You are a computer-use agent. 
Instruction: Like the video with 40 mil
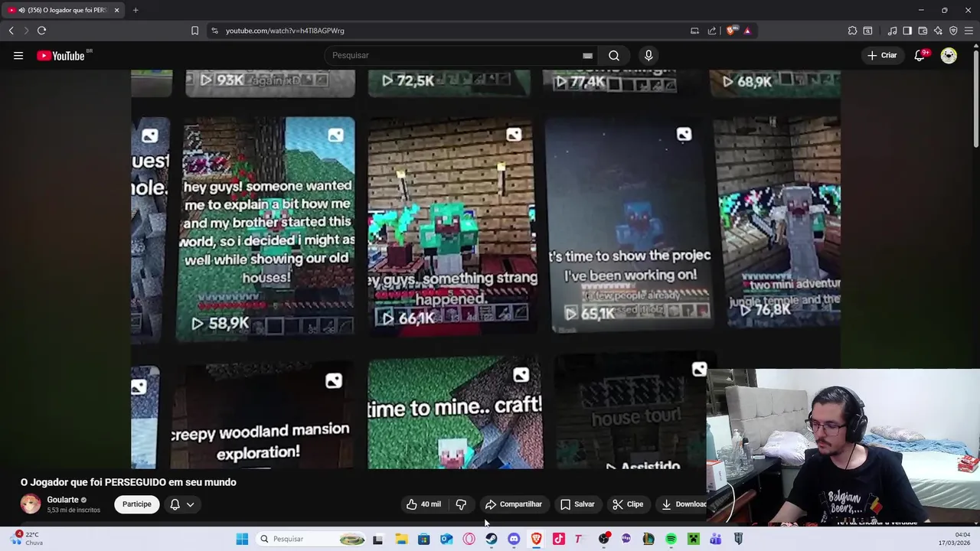tap(423, 504)
